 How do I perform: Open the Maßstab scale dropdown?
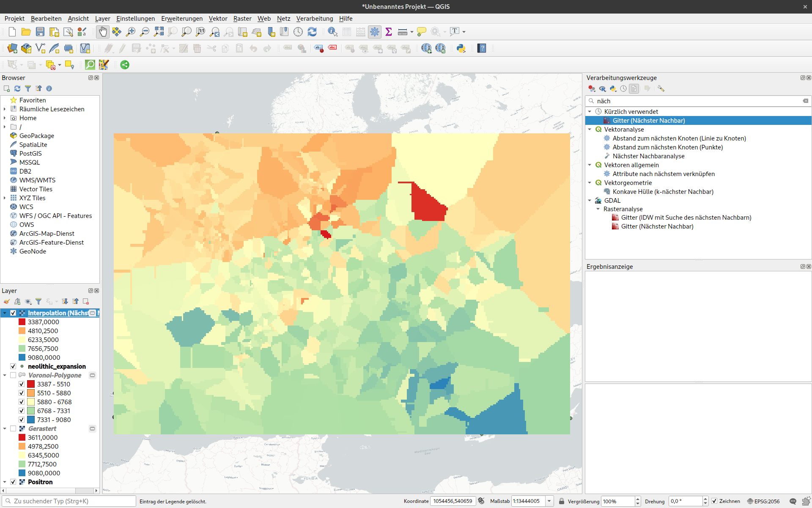click(549, 501)
